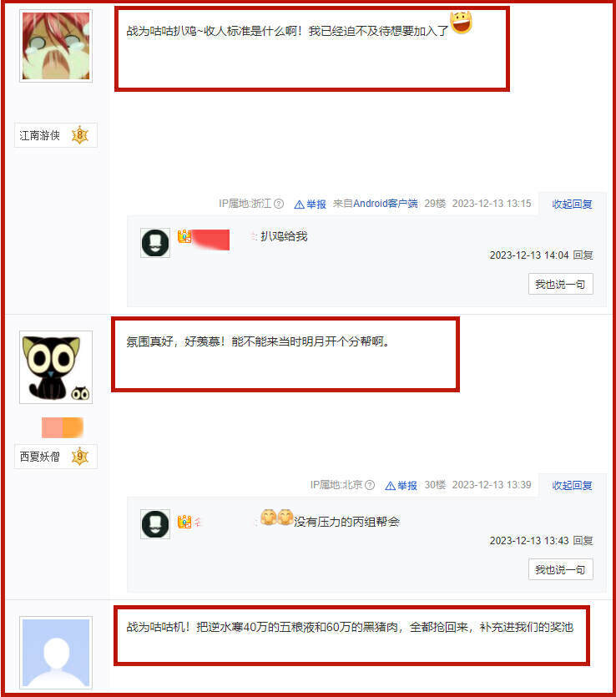Click the level 8 badge icon
616x697 pixels.
click(x=80, y=135)
